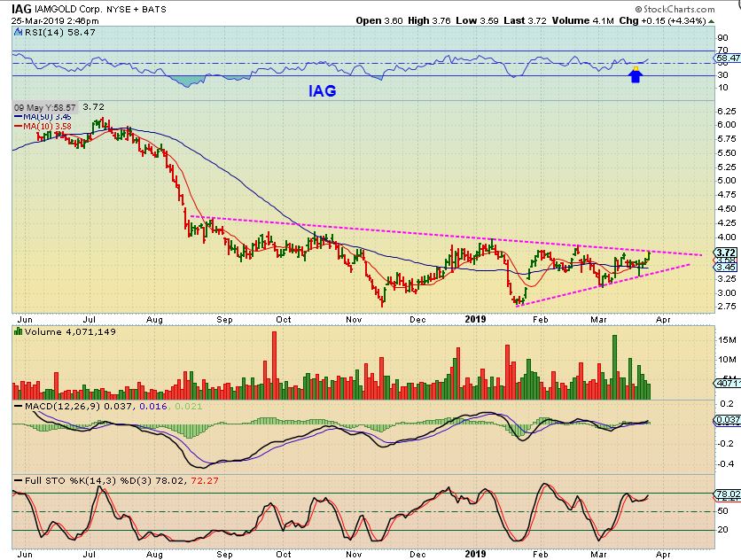Click the 09 May crosshair date readout
The height and width of the screenshot is (560, 741).
coord(44,107)
